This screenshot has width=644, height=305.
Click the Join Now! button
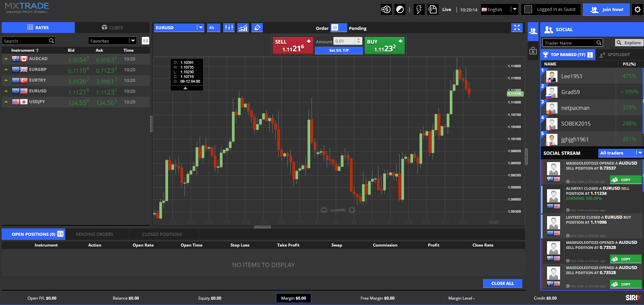[606, 9]
